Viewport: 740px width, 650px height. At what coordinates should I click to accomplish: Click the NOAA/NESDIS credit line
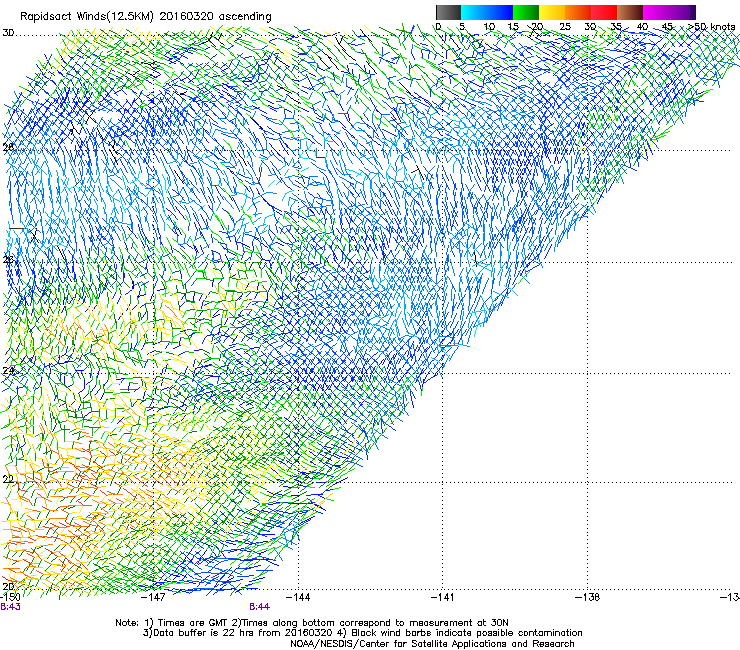point(432,644)
